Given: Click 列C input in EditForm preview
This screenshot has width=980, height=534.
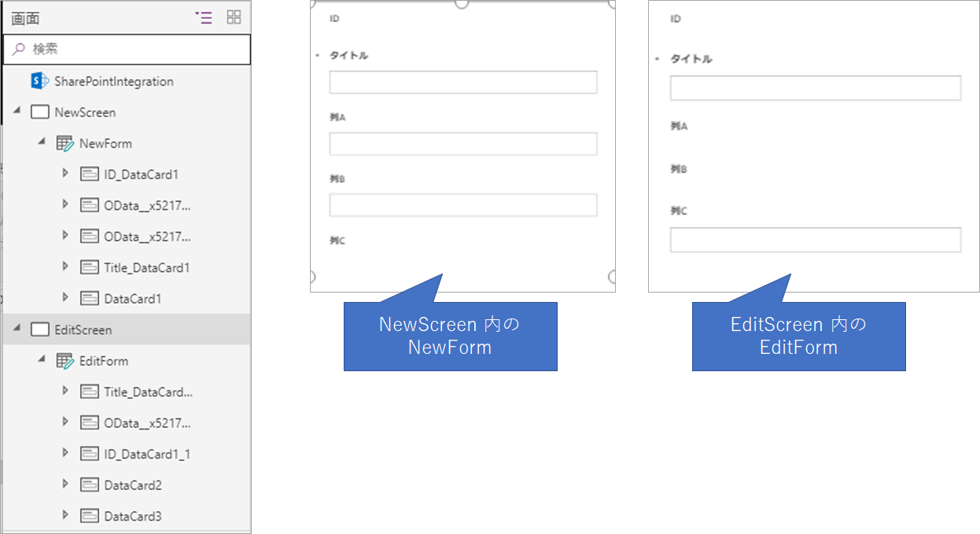Looking at the screenshot, I should point(816,239).
